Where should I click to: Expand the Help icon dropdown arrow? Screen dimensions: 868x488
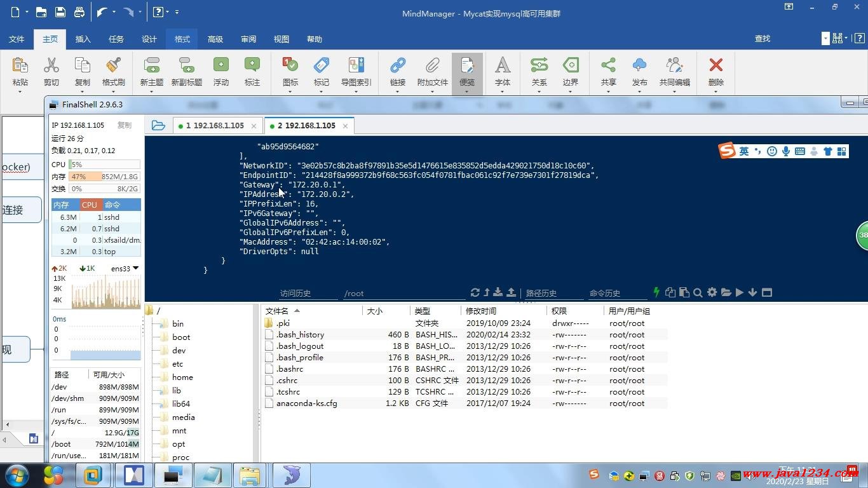click(x=167, y=12)
